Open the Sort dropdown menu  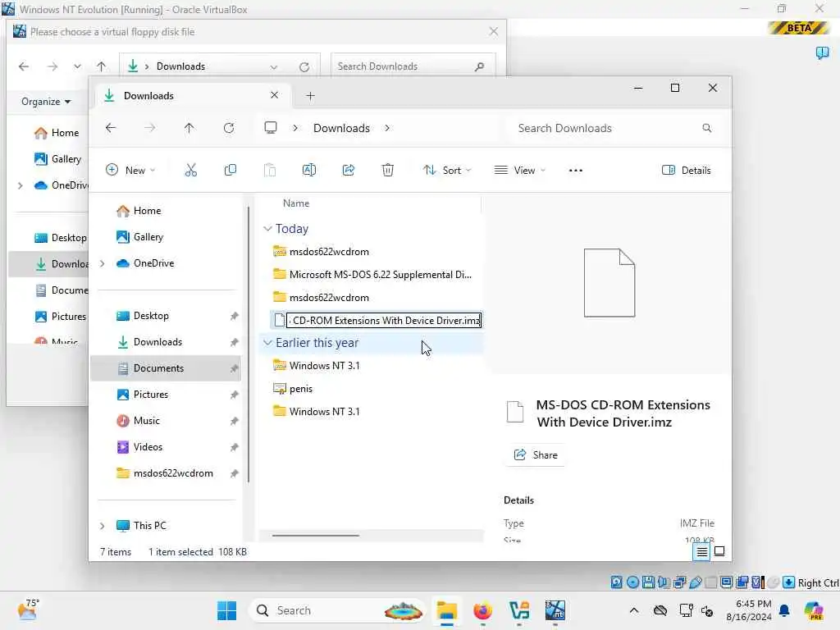(447, 171)
